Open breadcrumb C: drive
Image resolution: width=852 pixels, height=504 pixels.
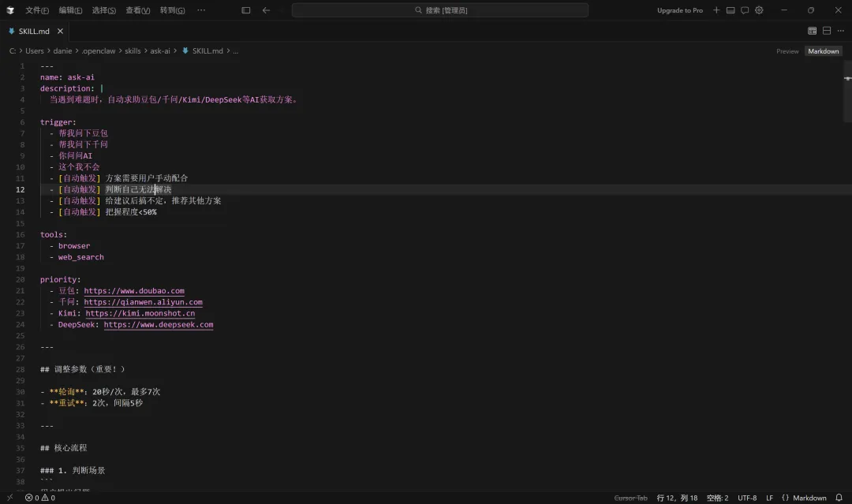tap(13, 51)
